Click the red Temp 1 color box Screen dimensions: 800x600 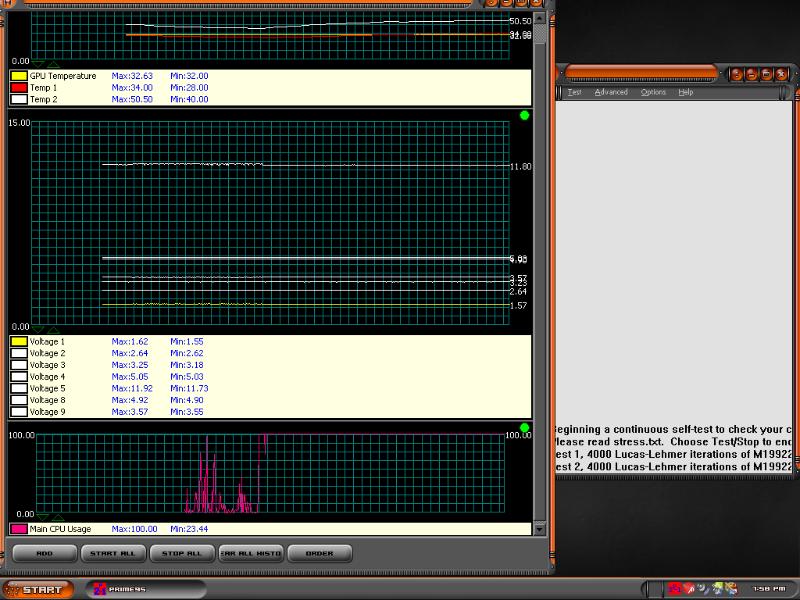(19, 88)
